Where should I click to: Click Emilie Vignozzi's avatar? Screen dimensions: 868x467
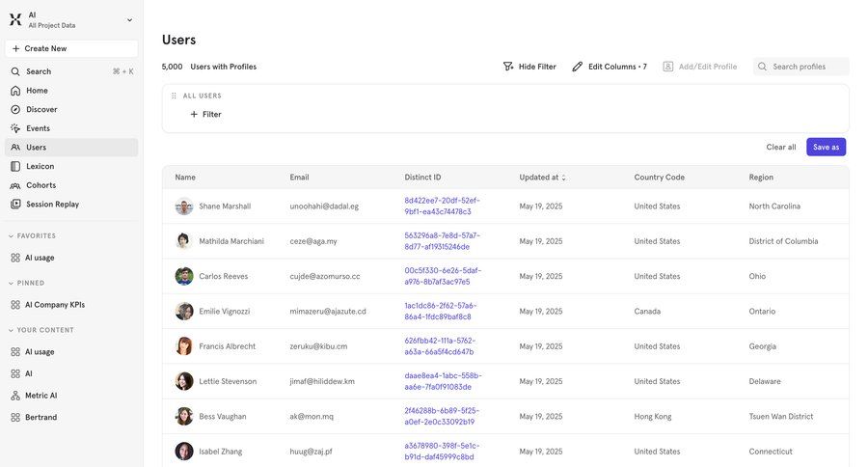pos(184,312)
